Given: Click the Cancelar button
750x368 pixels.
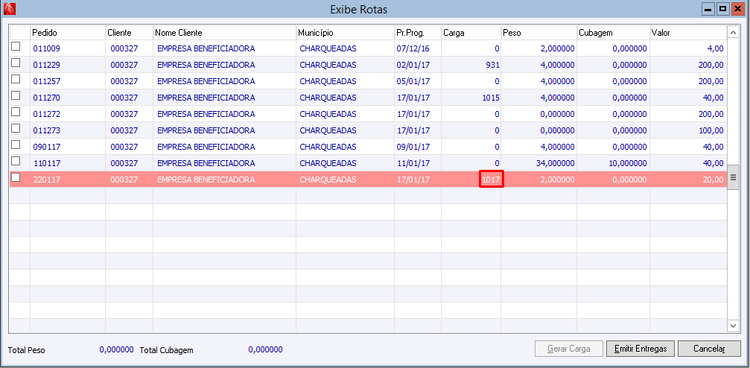Looking at the screenshot, I should [708, 348].
